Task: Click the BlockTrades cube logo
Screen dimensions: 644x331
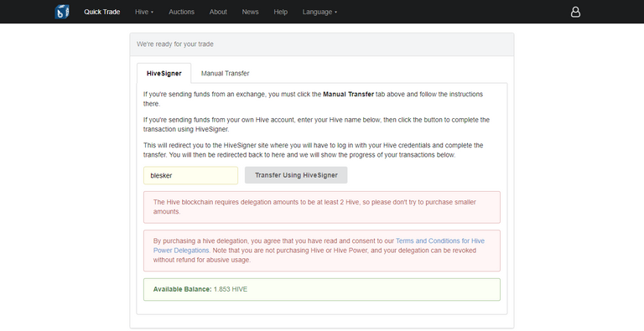Action: (62, 12)
